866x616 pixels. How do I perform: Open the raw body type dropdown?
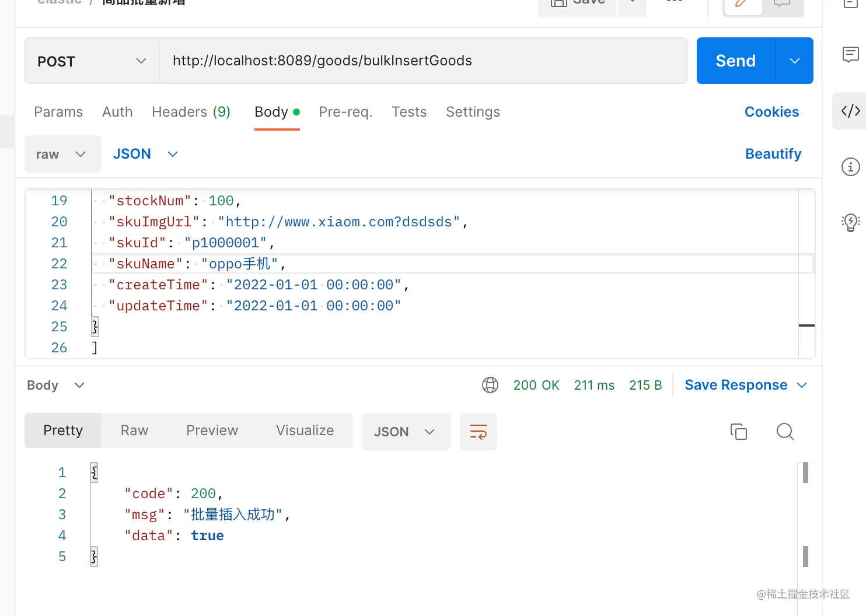(x=62, y=154)
